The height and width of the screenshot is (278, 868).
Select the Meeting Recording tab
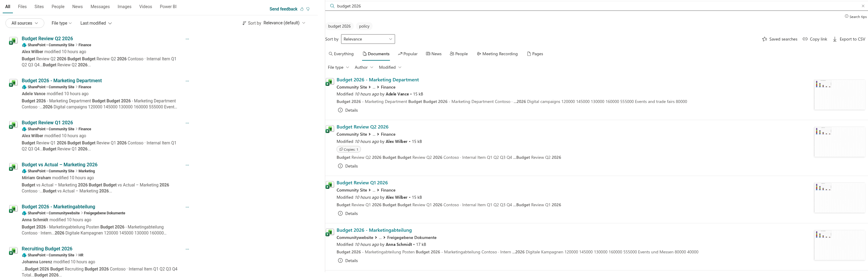click(497, 54)
